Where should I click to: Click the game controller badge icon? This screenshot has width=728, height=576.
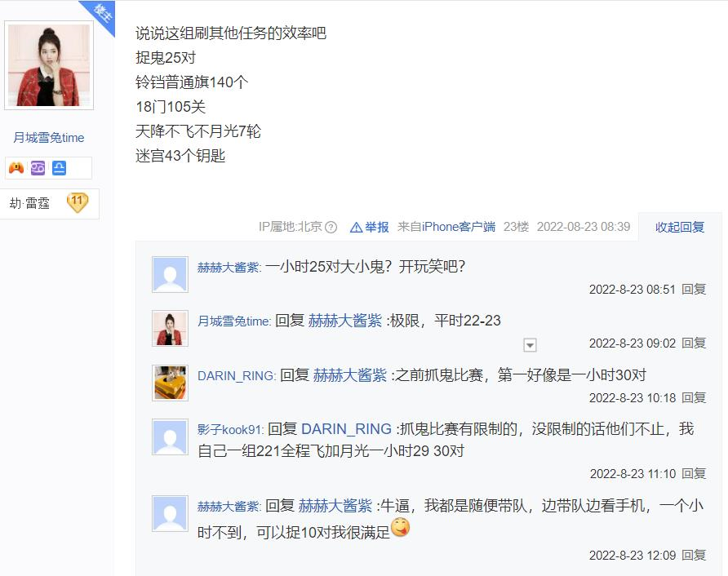[16, 167]
